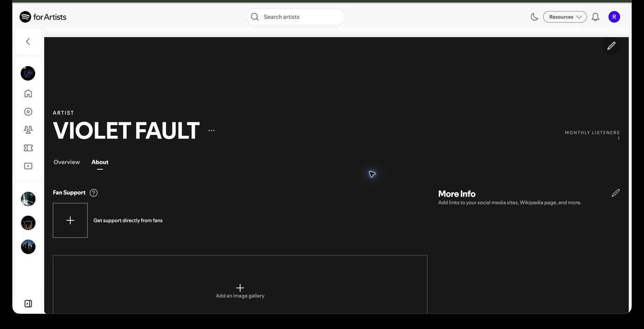
Task: Open the Fan Support help question mark
Action: (x=94, y=193)
